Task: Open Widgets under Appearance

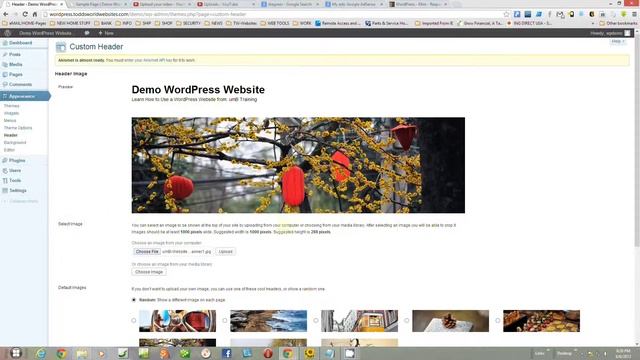Action: (11, 113)
